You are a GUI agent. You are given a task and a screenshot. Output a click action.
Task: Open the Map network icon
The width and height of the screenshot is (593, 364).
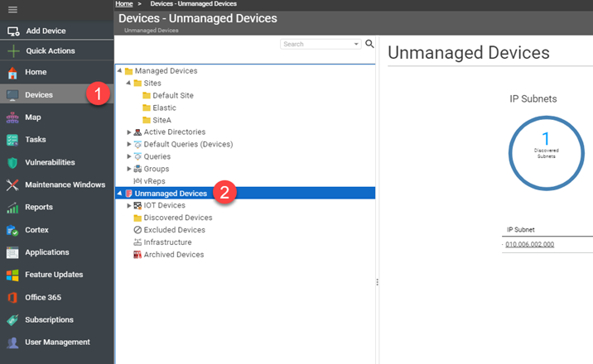[x=12, y=117]
